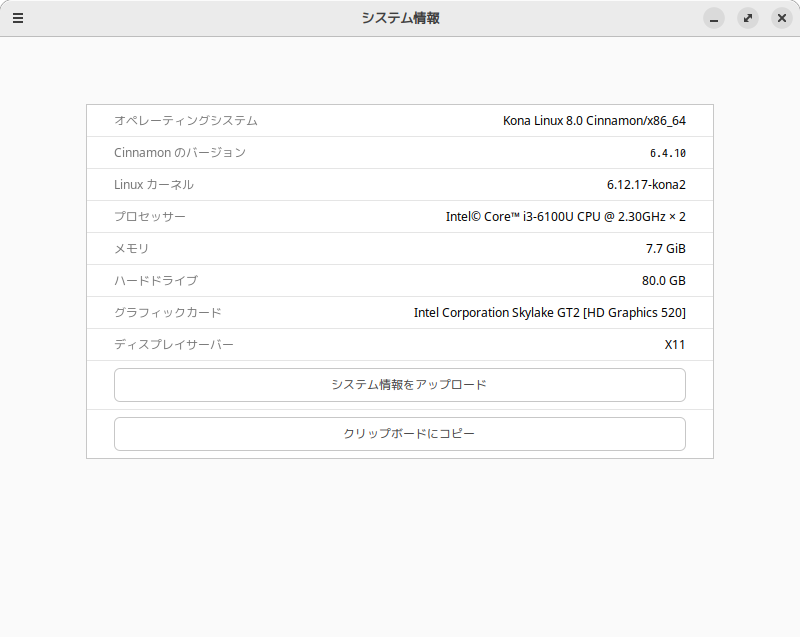Click the グラフィックカード label
This screenshot has width=800, height=637.
[x=168, y=313]
